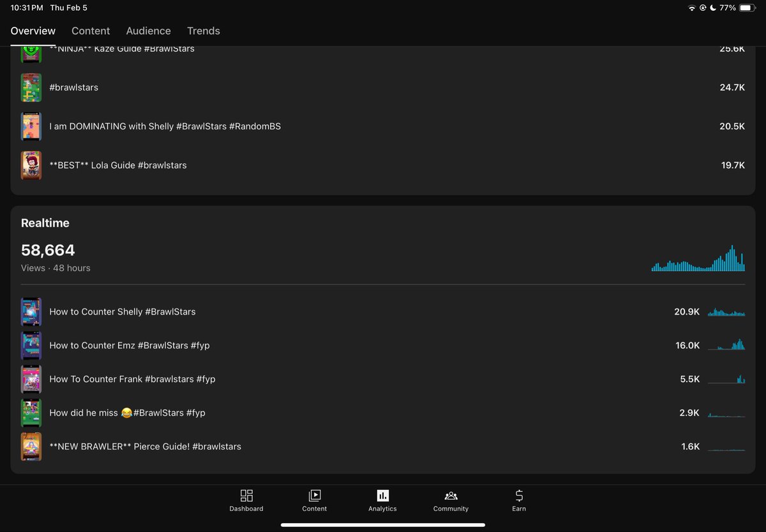
Task: Tap the Wi-Fi status icon
Action: pyautogui.click(x=692, y=8)
